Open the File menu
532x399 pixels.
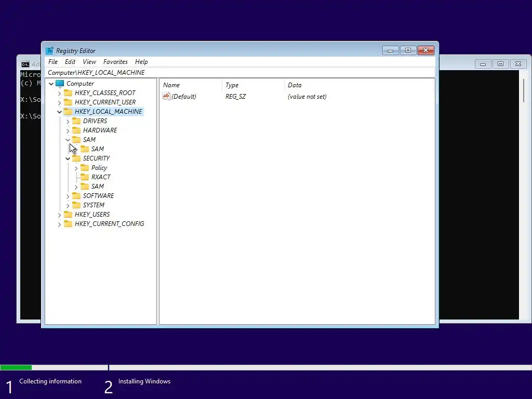click(x=53, y=62)
